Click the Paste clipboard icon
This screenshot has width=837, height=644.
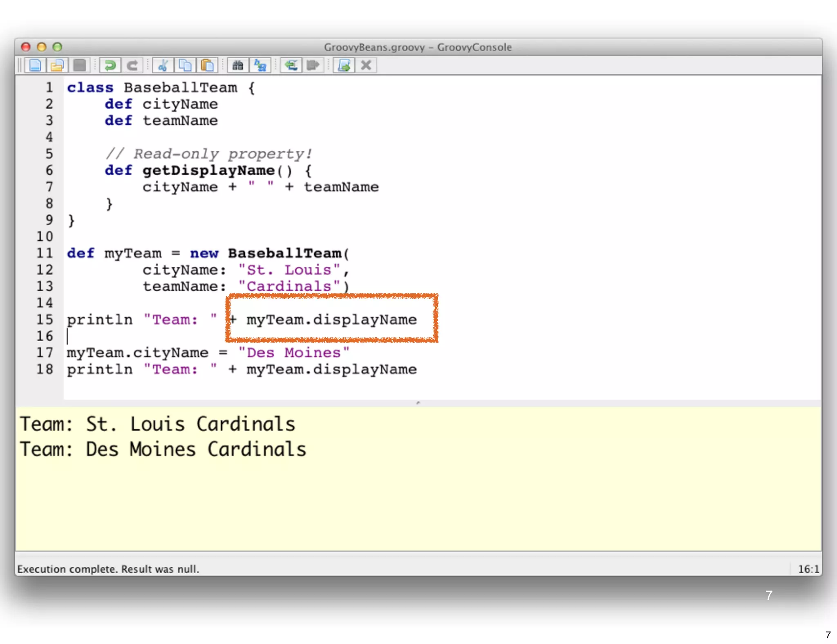tap(207, 65)
